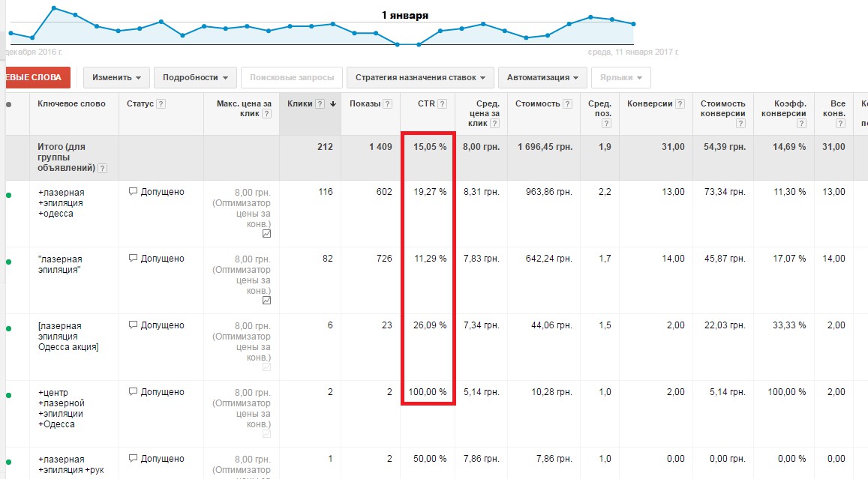Click clicks value 116
868x479 pixels.
click(326, 192)
